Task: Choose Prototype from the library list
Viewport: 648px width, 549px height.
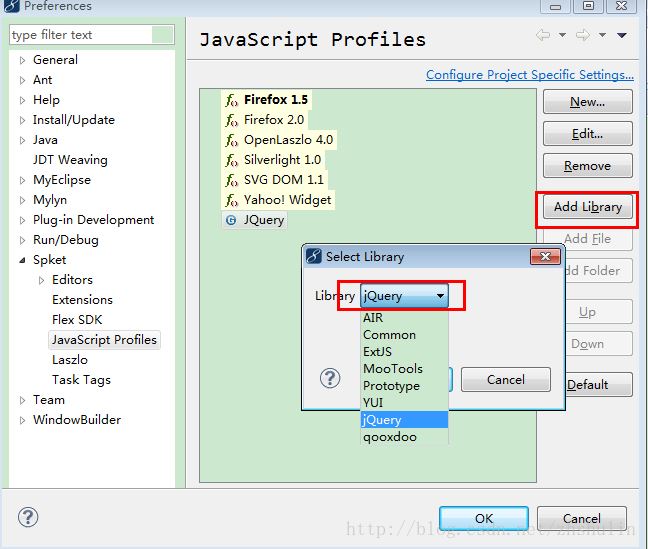Action: point(404,386)
